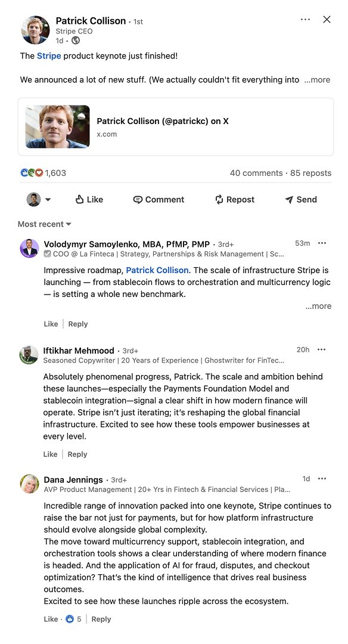Open the Patrick Collison mention in Volodymyr's comment

pyautogui.click(x=157, y=270)
